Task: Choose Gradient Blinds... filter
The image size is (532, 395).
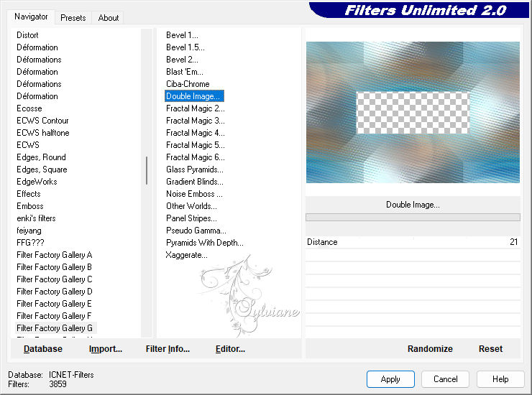Action: (x=194, y=182)
